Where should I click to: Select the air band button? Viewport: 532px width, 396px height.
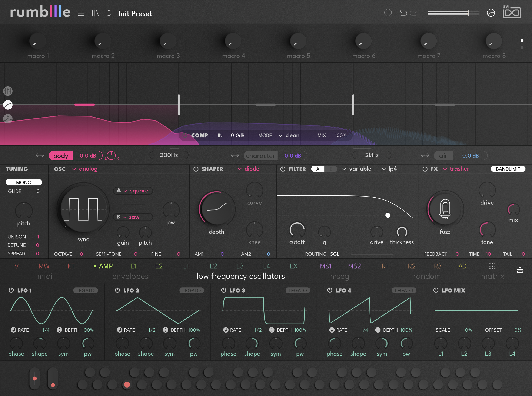[x=443, y=156]
